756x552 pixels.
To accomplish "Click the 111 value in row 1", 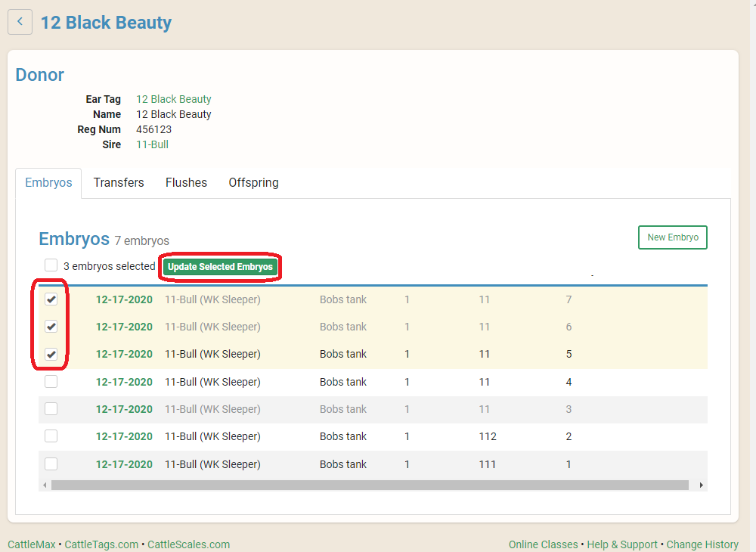I will [488, 464].
